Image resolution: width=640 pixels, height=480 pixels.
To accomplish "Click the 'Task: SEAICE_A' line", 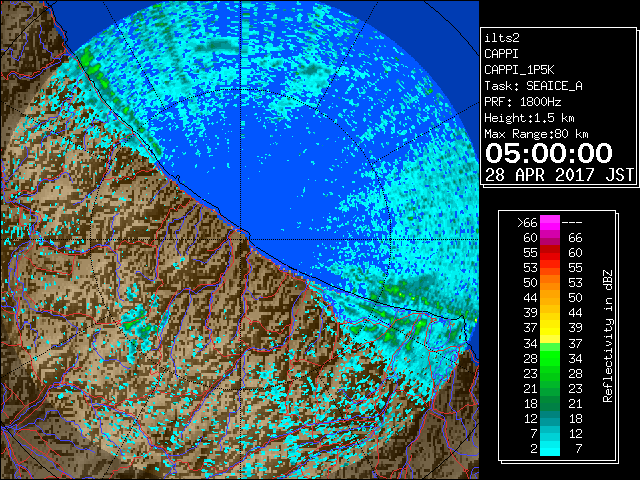I will pos(533,86).
